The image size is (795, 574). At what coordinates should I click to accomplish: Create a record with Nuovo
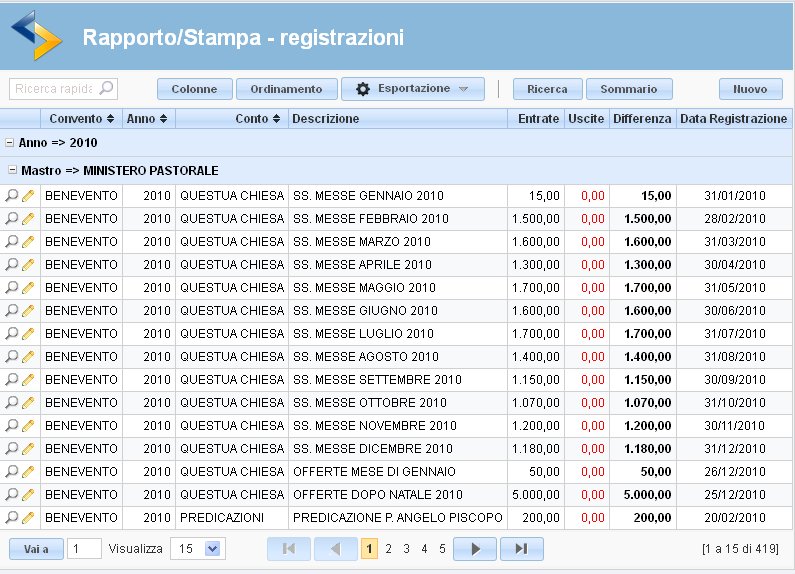[750, 89]
